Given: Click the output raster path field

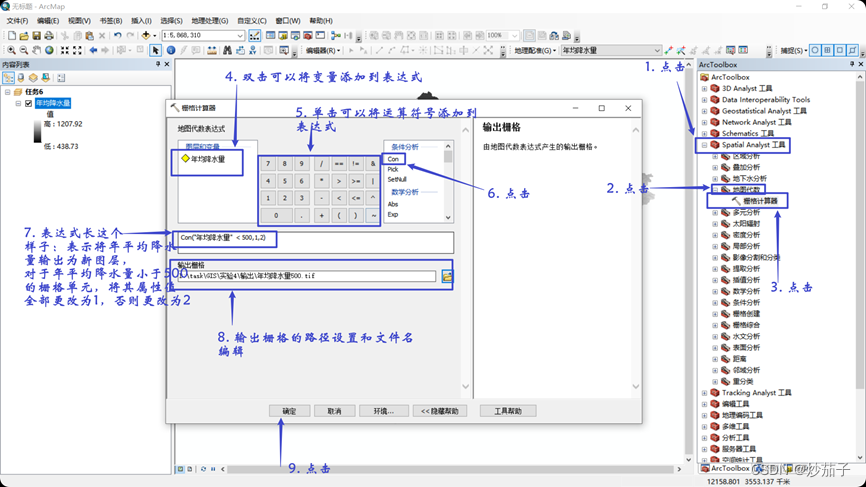Looking at the screenshot, I should (x=307, y=276).
